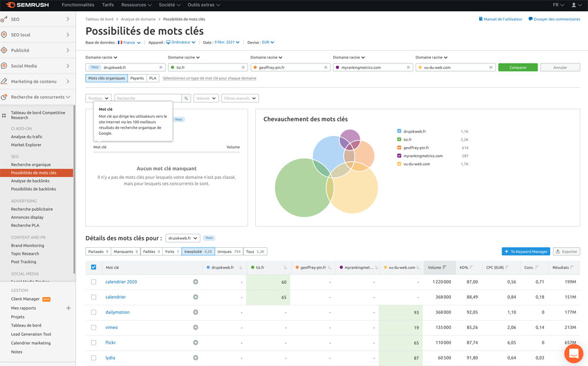Open the Manuel de l'utilisateur link

point(500,19)
